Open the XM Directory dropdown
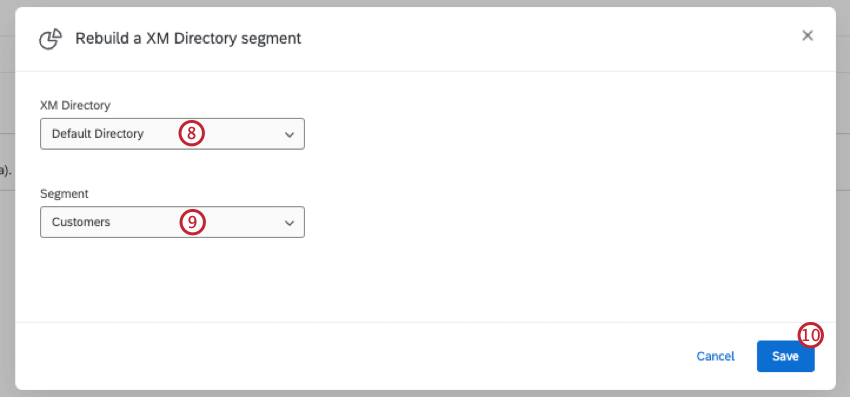 172,134
